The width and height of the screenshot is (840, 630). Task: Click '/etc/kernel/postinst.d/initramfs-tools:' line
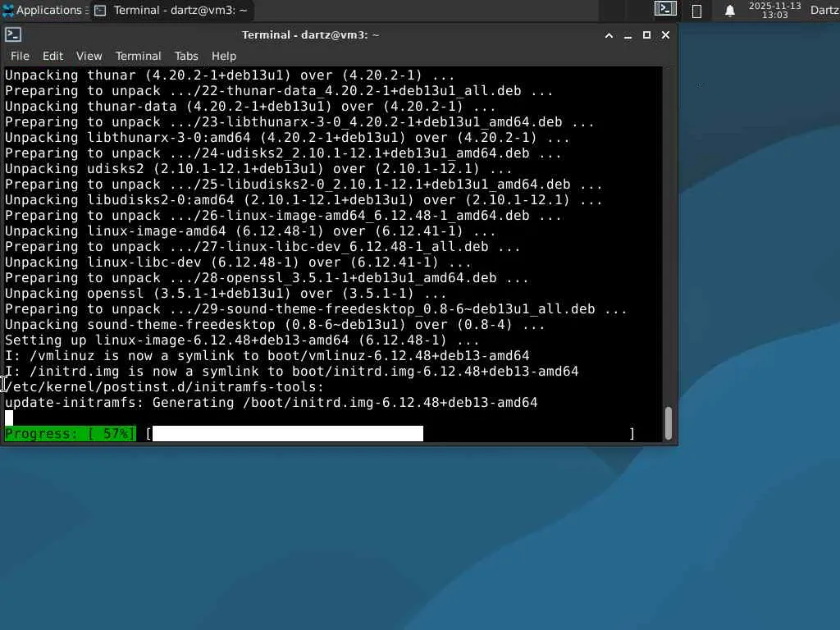point(164,387)
